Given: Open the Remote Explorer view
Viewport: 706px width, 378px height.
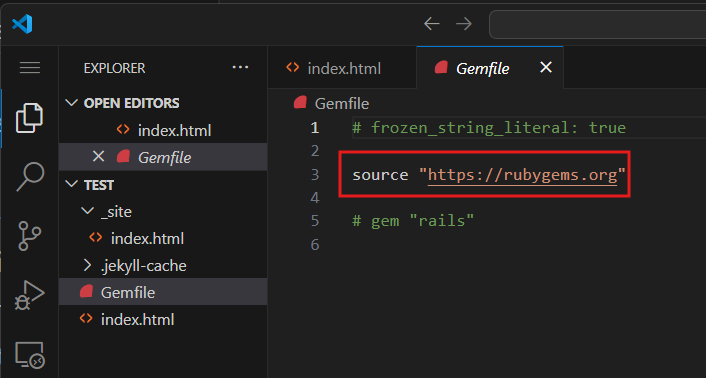Looking at the screenshot, I should tap(30, 355).
